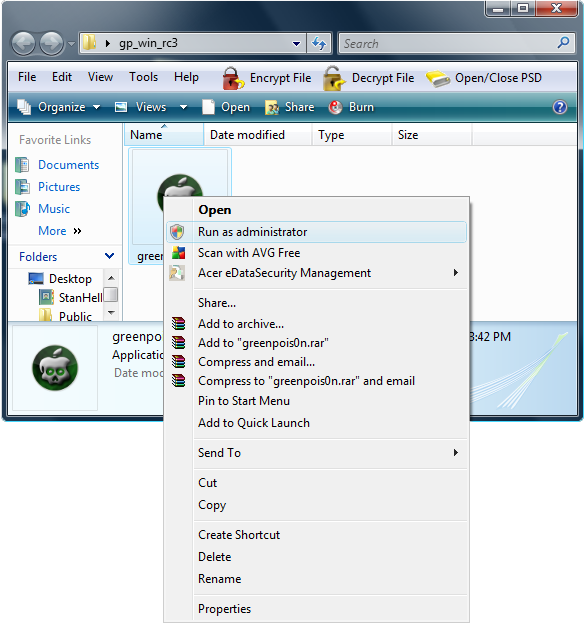Open the Pictures favorite link
The height and width of the screenshot is (623, 584).
pos(59,187)
